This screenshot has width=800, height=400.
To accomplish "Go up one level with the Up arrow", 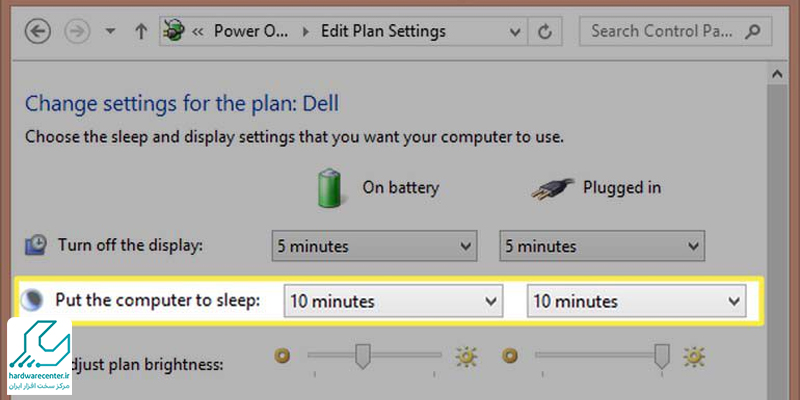I will (141, 32).
